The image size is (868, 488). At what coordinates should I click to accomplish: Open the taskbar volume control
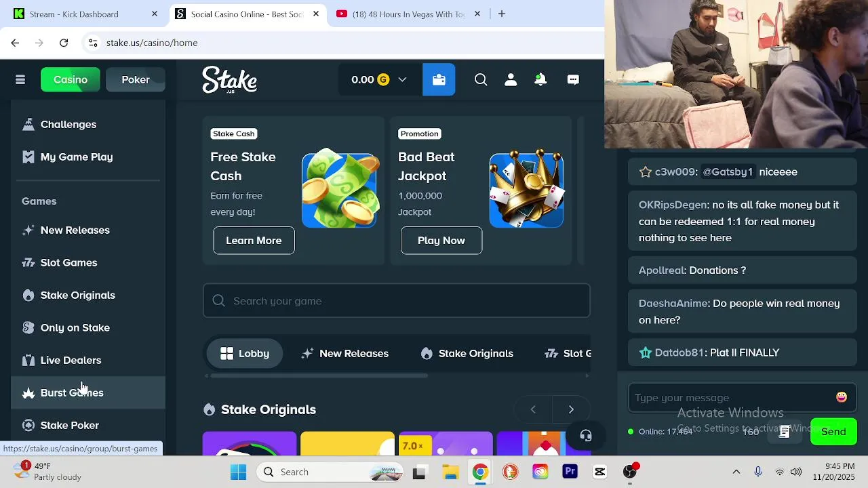[x=796, y=472]
